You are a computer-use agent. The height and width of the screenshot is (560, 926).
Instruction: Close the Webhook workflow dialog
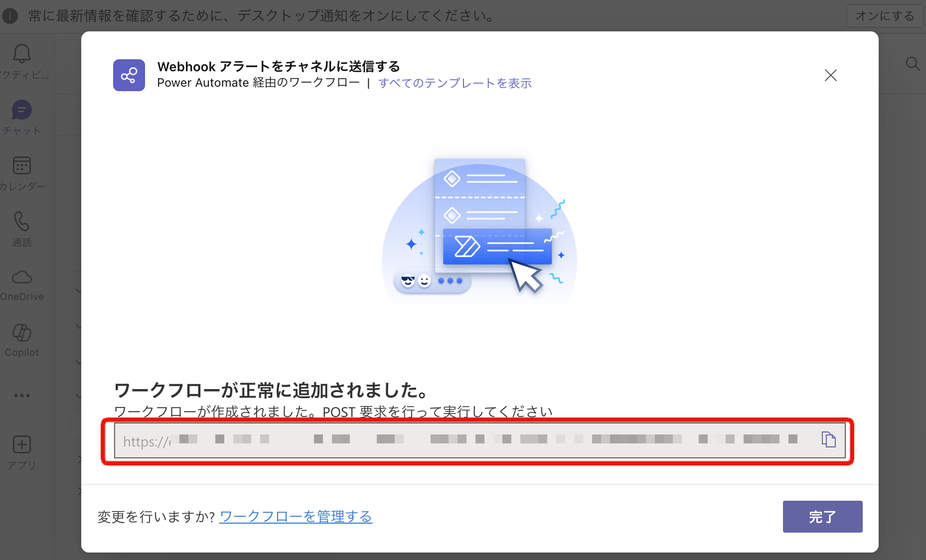(830, 75)
